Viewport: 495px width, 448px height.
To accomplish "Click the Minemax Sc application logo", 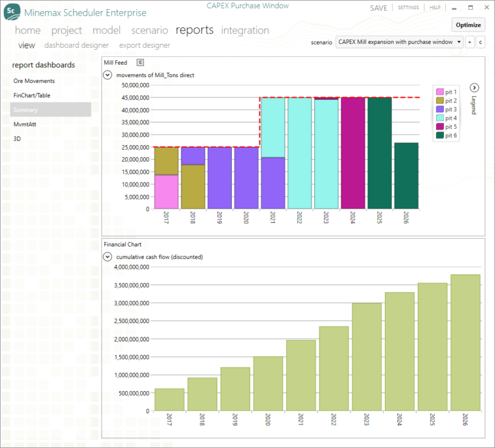I will [12, 12].
